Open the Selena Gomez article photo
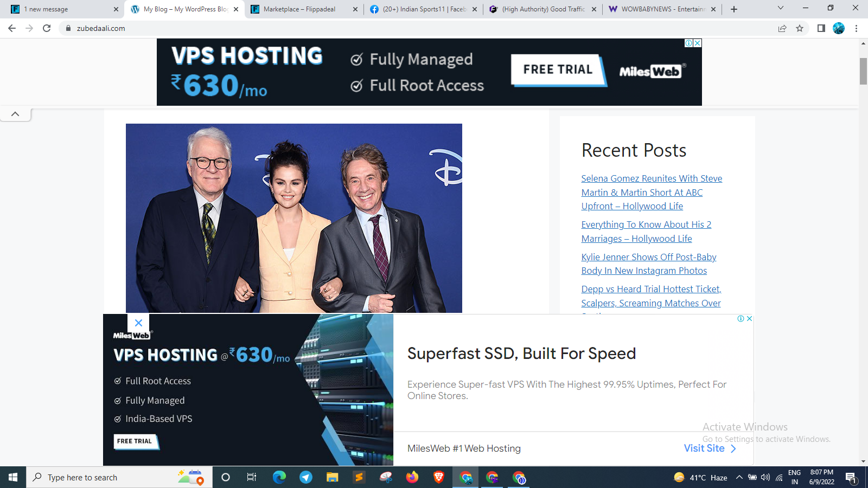 (x=294, y=218)
